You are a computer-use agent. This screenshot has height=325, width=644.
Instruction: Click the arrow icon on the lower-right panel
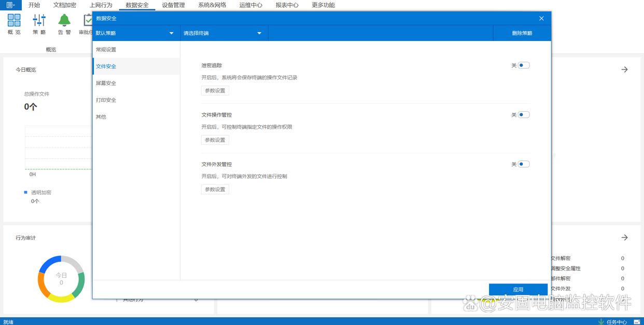coord(624,238)
